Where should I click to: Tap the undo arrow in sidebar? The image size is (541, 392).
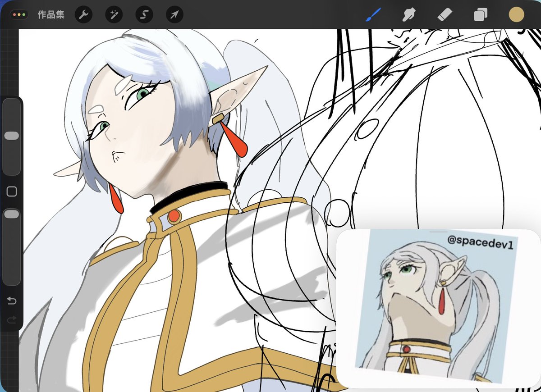click(12, 301)
